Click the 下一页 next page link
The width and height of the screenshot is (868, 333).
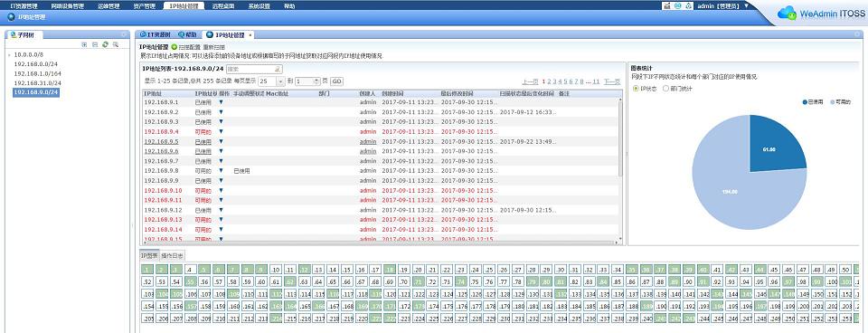coord(612,81)
